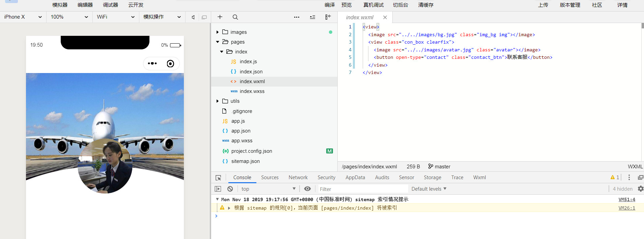Open the iPhone X device dropdown
The image size is (644, 239).
23,17
